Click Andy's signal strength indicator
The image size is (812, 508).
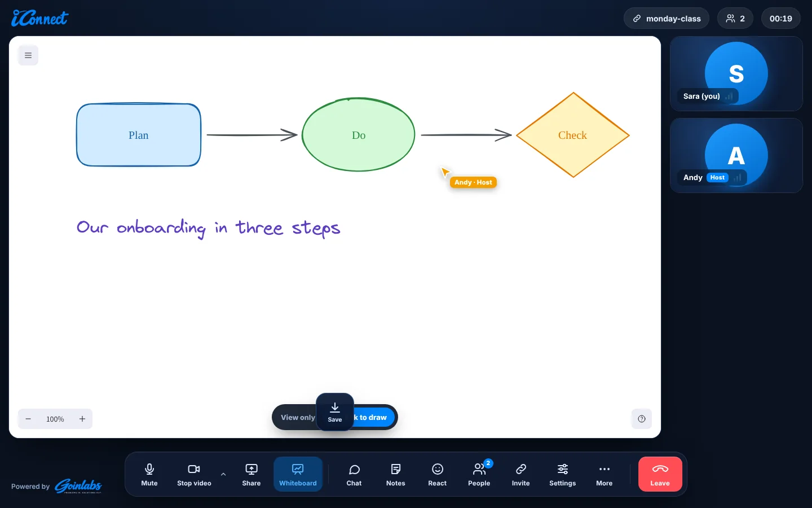(738, 178)
